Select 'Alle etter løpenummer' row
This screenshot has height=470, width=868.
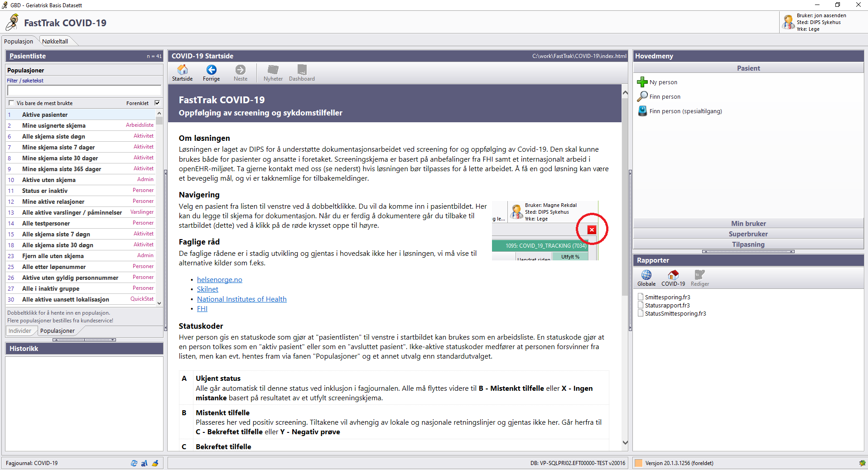[81, 267]
